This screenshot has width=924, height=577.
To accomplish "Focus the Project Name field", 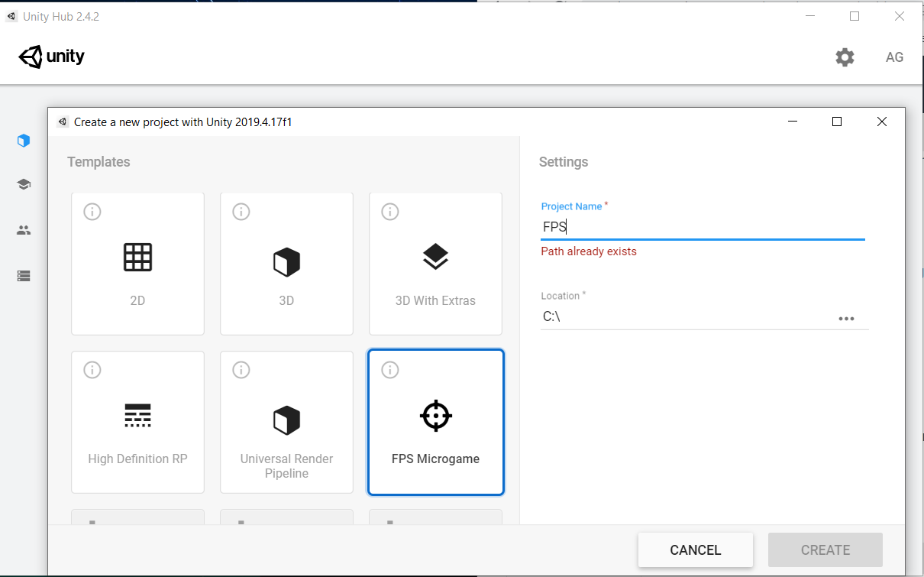I will tap(703, 227).
